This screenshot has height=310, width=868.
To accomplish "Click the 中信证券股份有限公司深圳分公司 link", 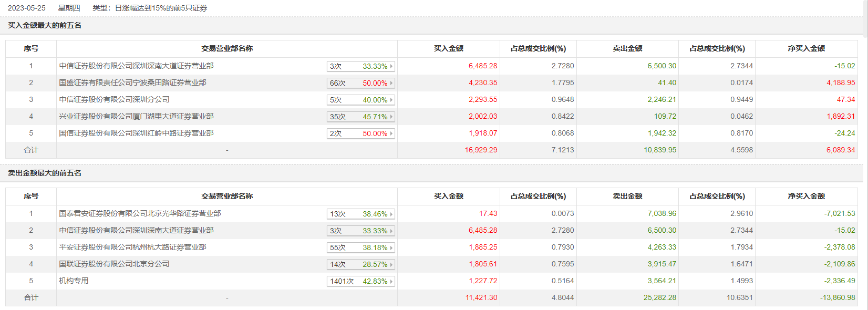I will [x=114, y=99].
